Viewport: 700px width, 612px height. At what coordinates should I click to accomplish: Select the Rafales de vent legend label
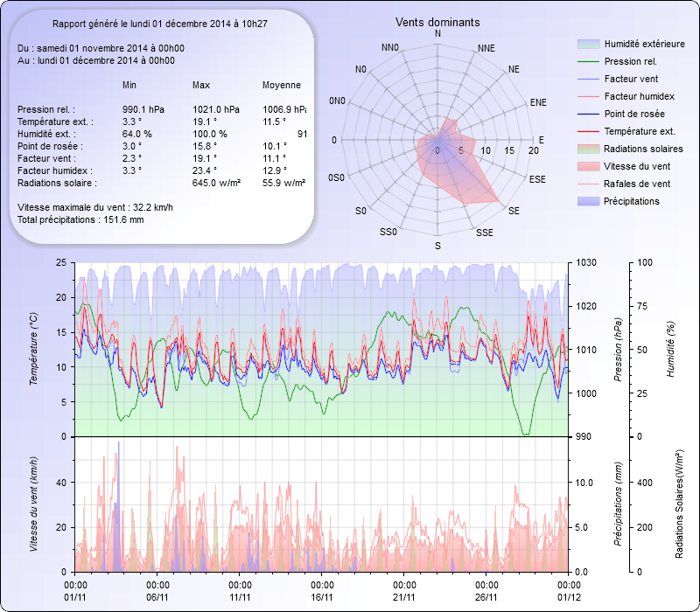click(638, 184)
